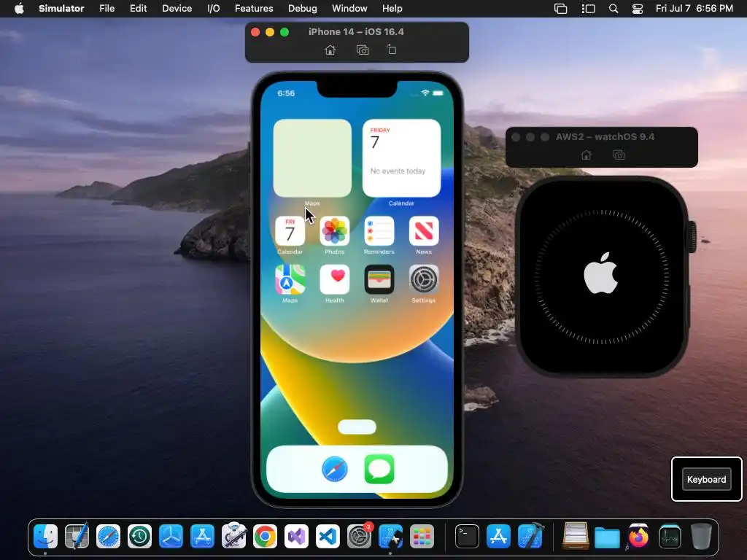This screenshot has height=560, width=747.
Task: Tap the Maps widget on iPhone
Action: coord(312,158)
